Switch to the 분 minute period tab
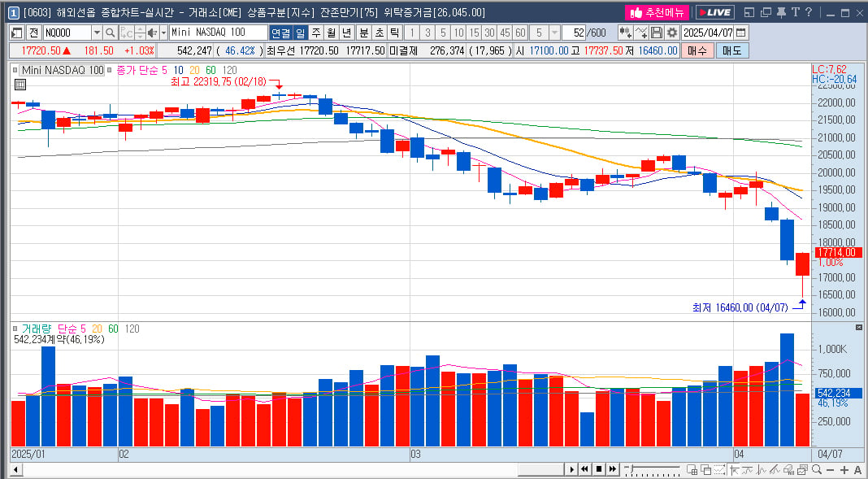868x479 pixels. (363, 33)
